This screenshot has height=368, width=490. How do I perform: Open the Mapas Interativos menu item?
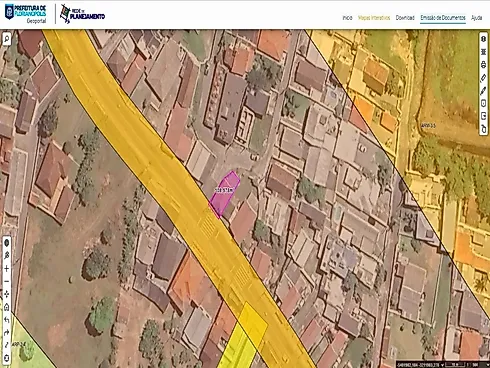(374, 18)
